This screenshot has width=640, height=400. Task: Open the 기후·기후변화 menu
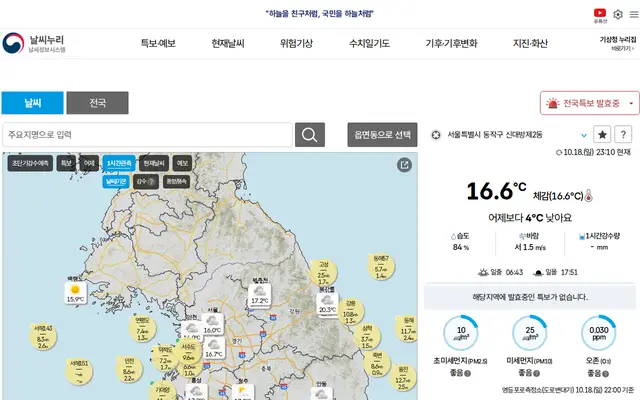[x=451, y=43]
